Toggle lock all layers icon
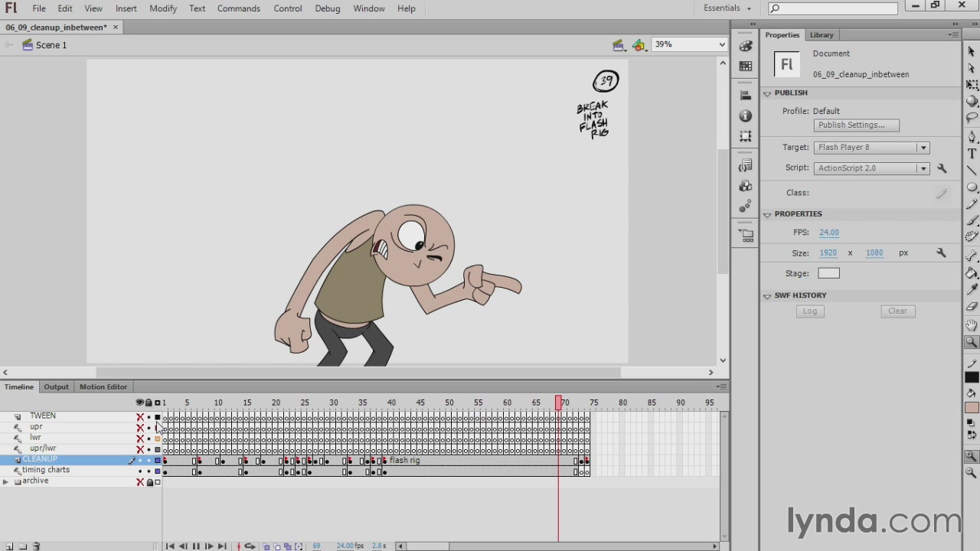 (149, 403)
